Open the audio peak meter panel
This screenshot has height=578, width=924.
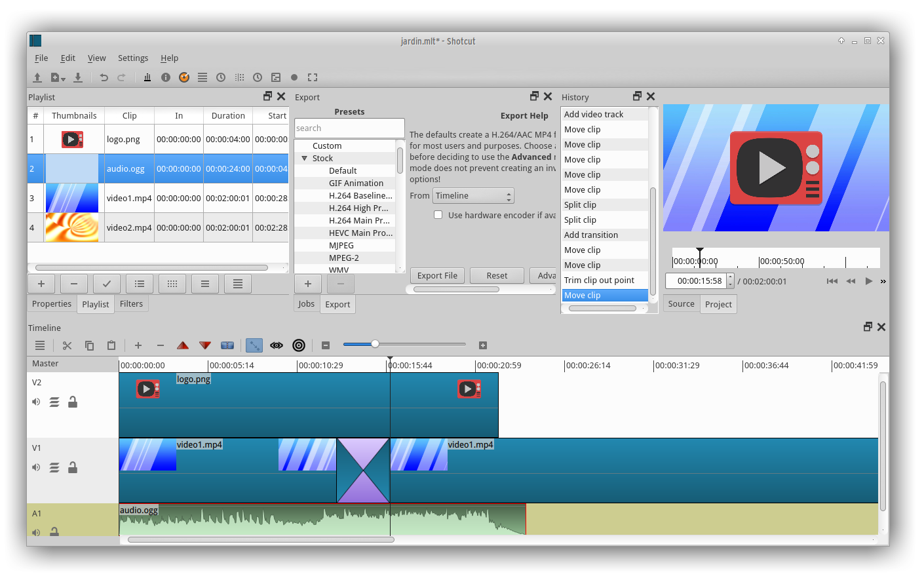(x=147, y=77)
